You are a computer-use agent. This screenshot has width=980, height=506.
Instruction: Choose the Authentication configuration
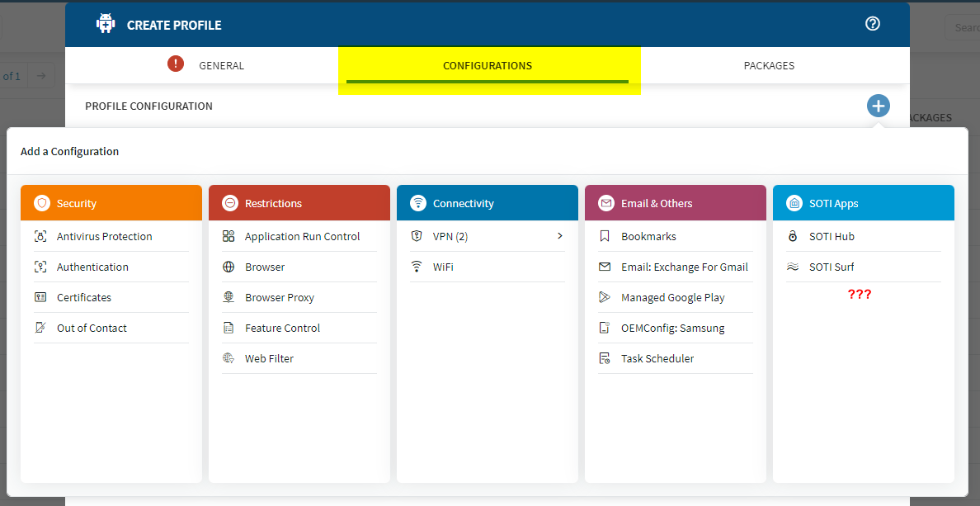[92, 267]
